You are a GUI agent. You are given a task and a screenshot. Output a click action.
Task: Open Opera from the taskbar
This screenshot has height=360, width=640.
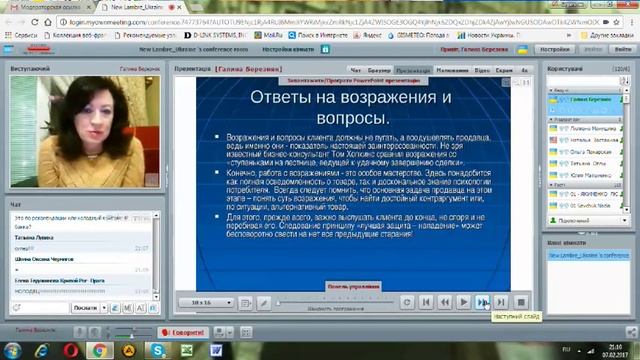tap(70, 350)
